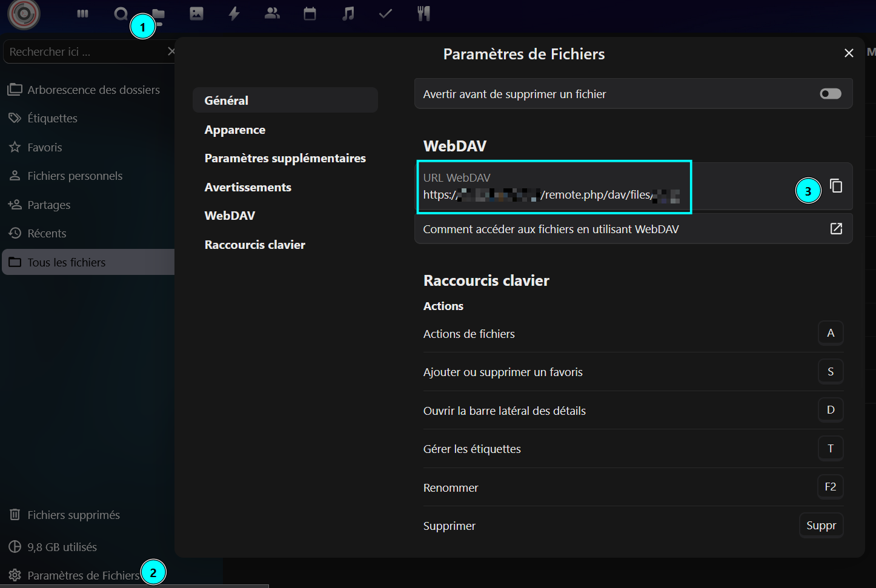Open the Tasks checkmark icon
The height and width of the screenshot is (588, 876).
click(385, 13)
